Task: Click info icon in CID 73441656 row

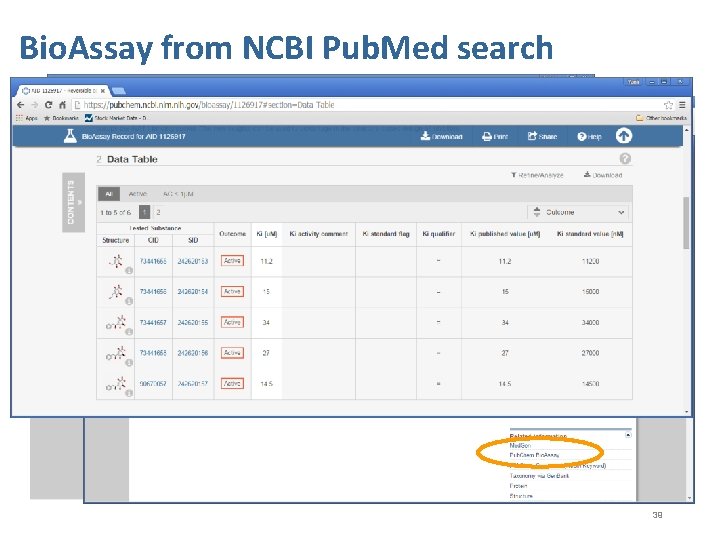Action: (x=129, y=301)
